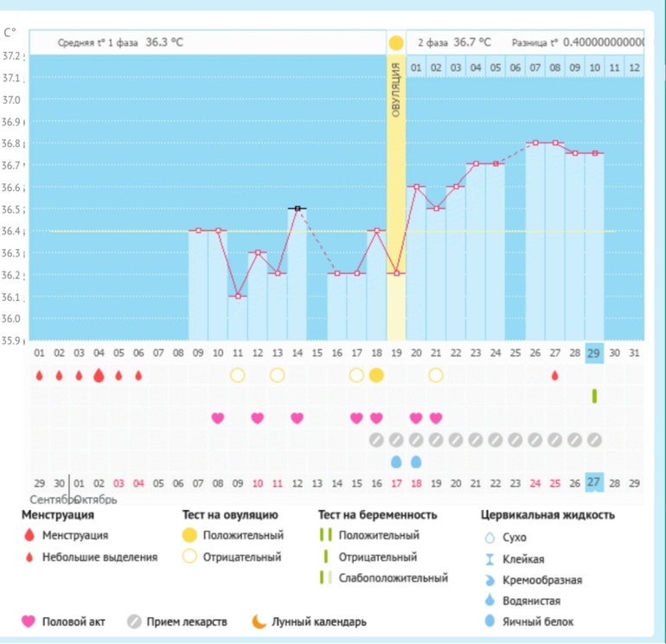Viewport: 666px width, 644px height.
Task: Click the green pregnancy test bar on day 29
Action: pos(594,396)
